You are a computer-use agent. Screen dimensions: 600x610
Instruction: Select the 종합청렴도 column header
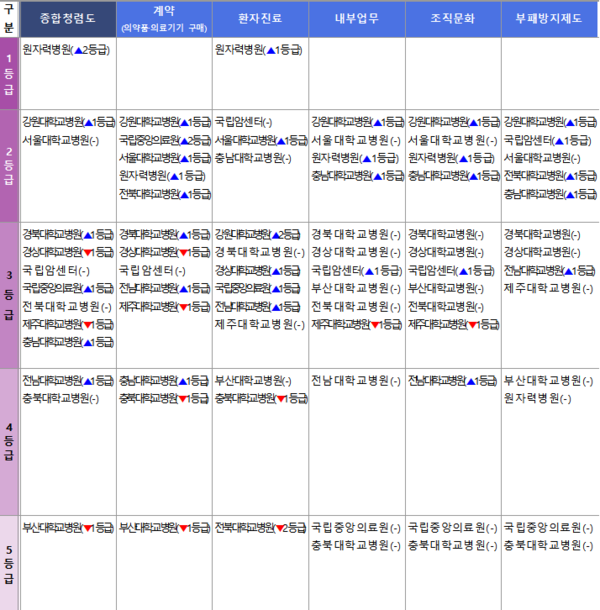(68, 19)
